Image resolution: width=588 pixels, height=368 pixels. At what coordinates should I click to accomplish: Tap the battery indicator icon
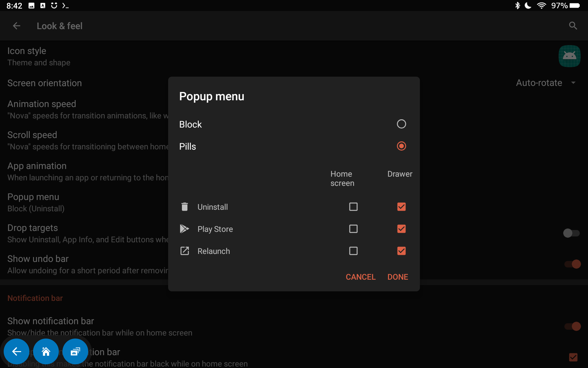(575, 6)
